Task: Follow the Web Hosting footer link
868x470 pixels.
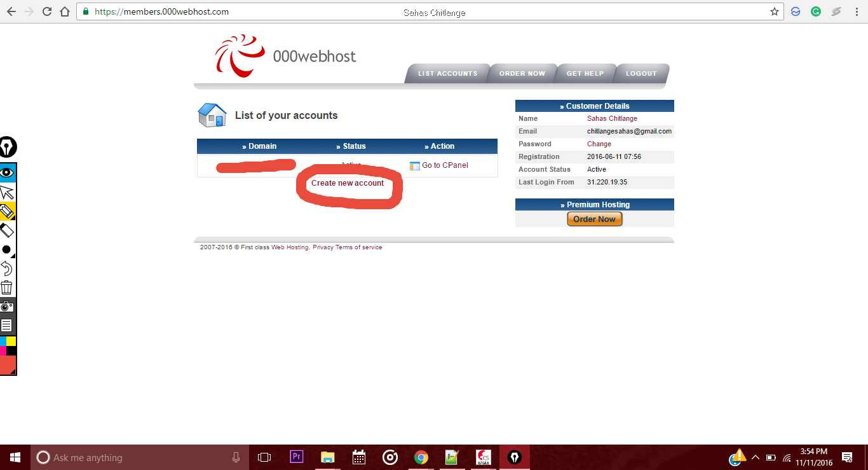Action: click(290, 247)
